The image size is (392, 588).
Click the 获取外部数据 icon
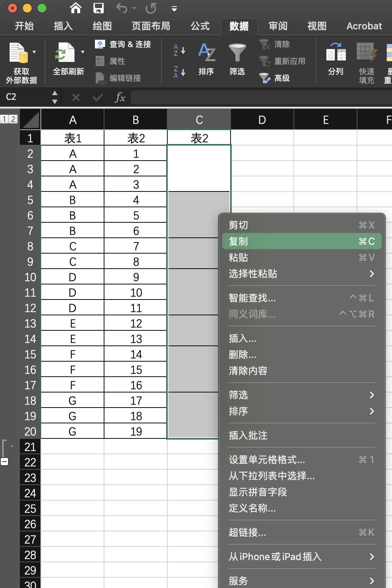19,53
